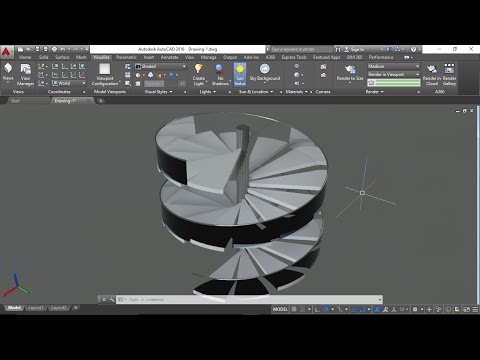Switch to the Solid ribbon tab

[43, 57]
